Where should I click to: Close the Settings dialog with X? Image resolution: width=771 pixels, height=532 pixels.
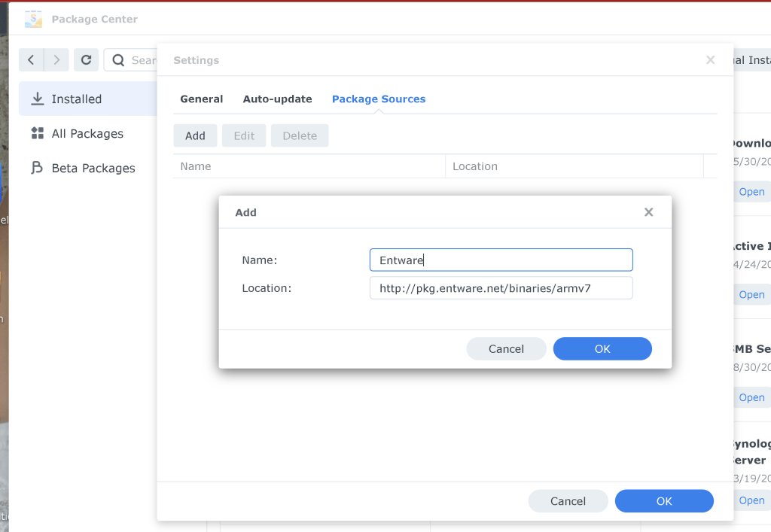click(x=710, y=60)
